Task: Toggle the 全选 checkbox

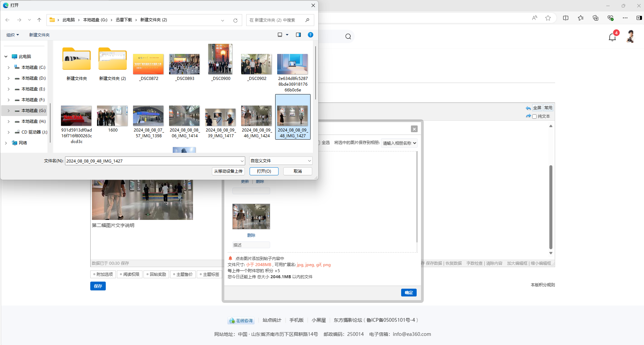Action: (x=319, y=143)
